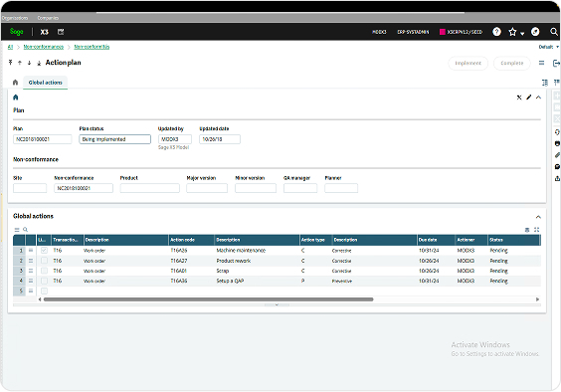Click the Plan status field

pyautogui.click(x=114, y=139)
